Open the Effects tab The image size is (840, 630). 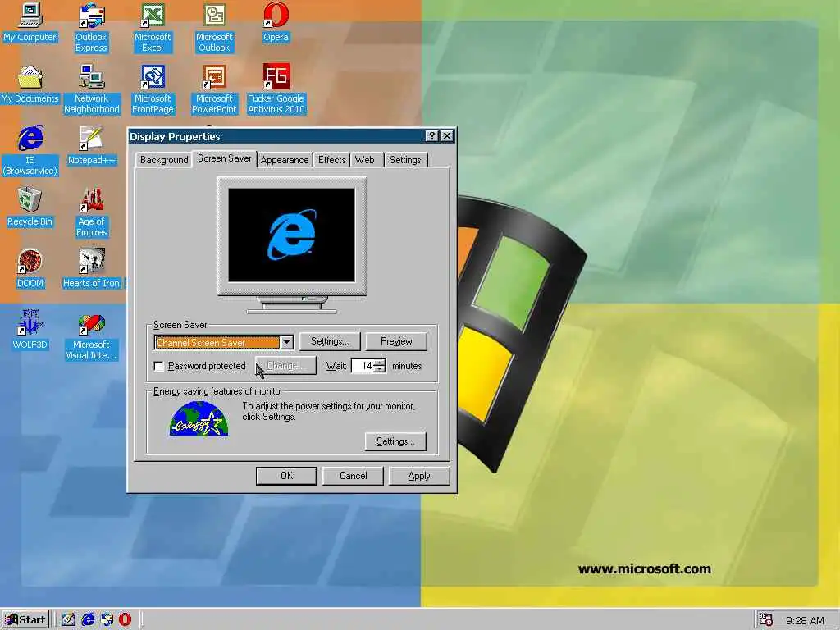pos(331,160)
